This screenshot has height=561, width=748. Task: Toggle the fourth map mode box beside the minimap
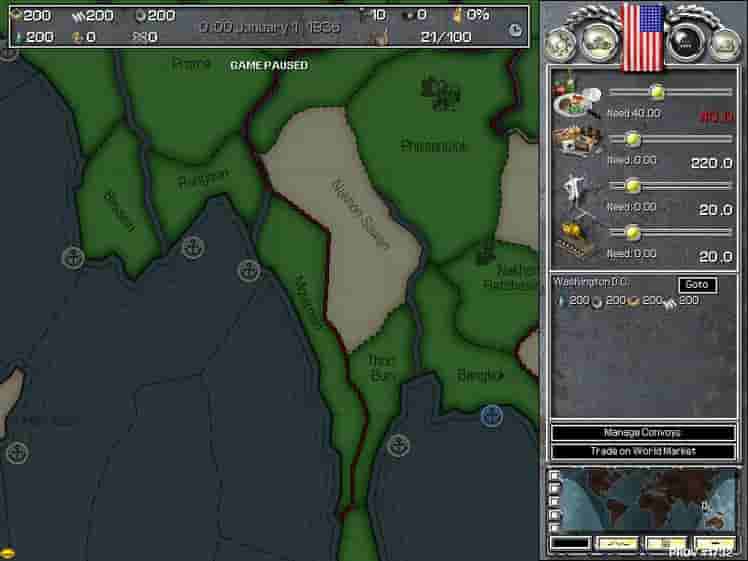554,514
